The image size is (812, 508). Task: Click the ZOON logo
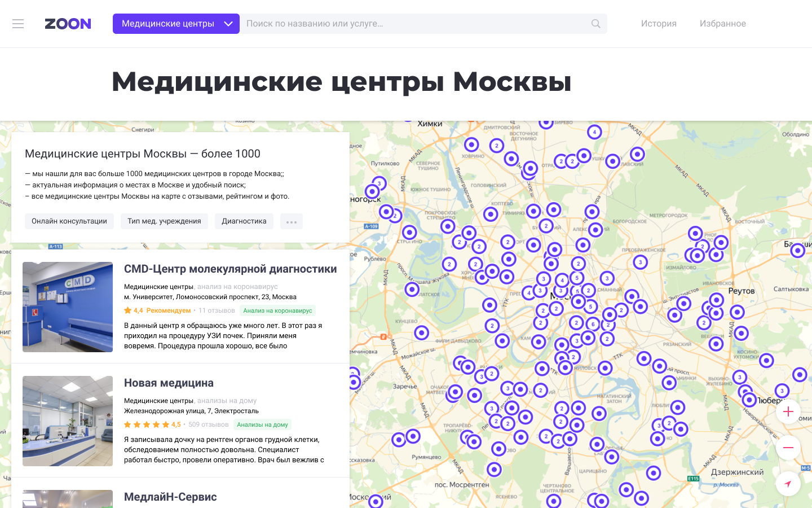click(68, 24)
